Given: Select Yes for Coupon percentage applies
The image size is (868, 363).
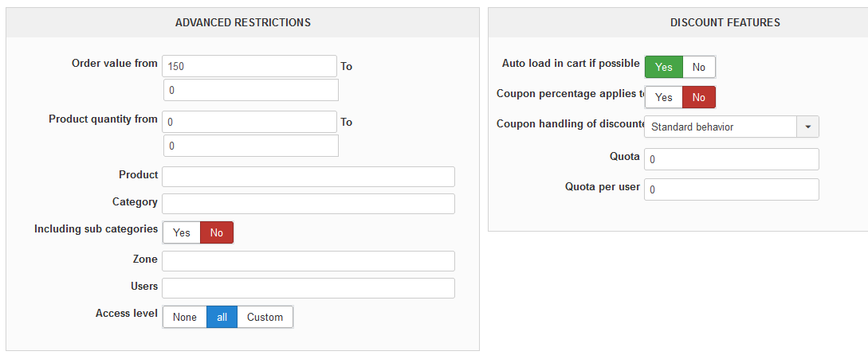Looking at the screenshot, I should 664,97.
